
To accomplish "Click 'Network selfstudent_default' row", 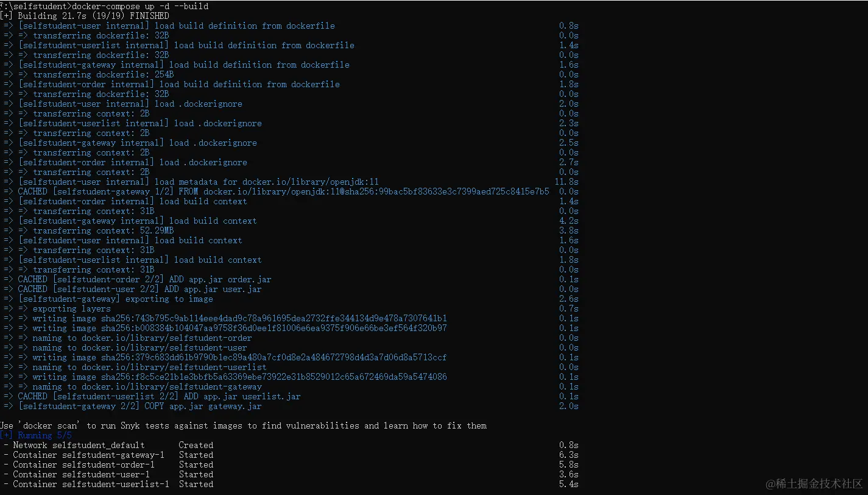I will [291, 445].
